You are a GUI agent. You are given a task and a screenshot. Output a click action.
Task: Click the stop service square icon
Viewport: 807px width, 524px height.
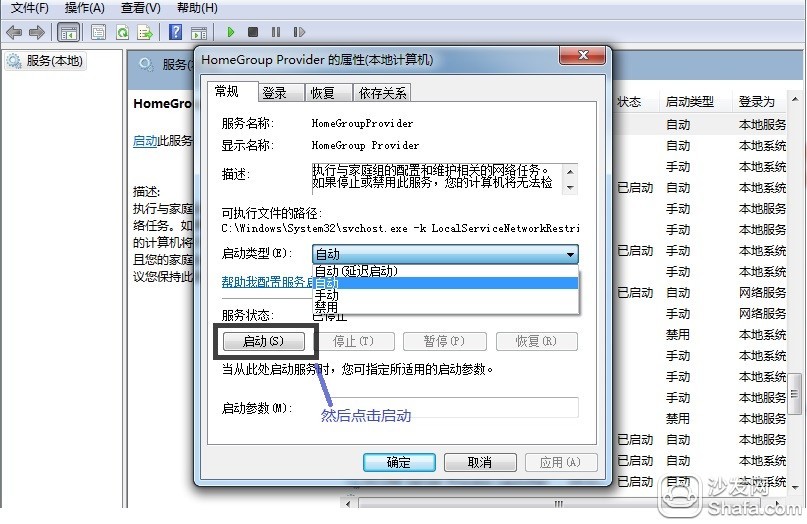[x=253, y=32]
